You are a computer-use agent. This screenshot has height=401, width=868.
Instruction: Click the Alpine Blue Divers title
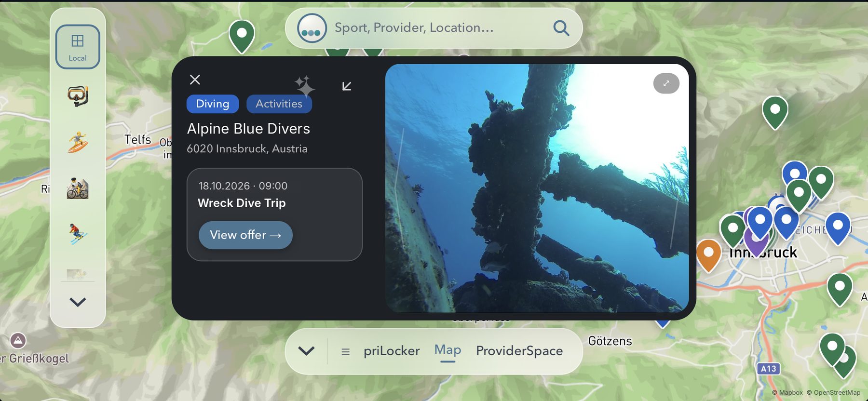248,129
